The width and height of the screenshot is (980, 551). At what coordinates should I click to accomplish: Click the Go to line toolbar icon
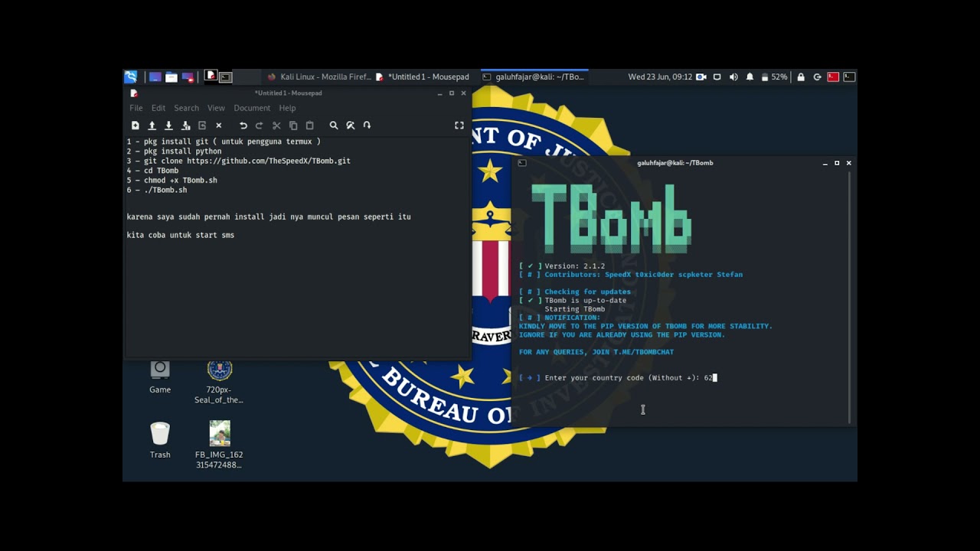(367, 126)
